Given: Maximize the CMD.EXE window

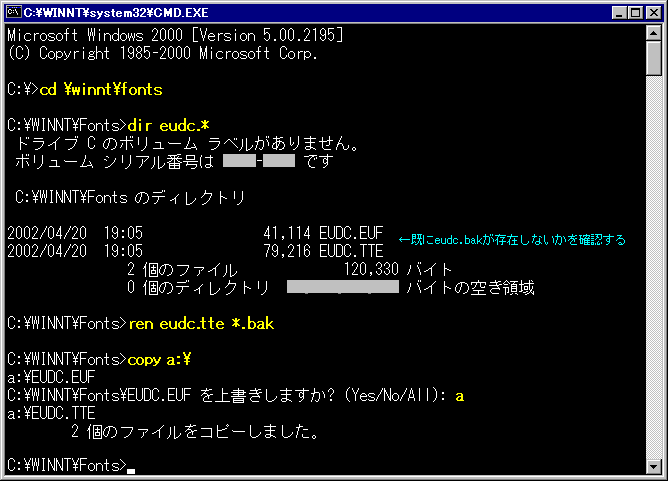Looking at the screenshot, I should click(x=635, y=13).
